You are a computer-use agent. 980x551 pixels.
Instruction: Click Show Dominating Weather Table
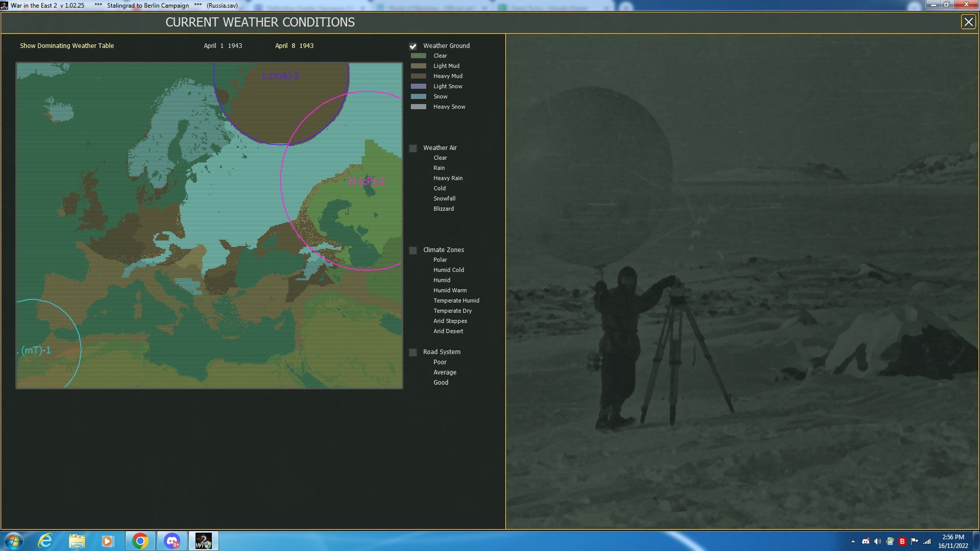tap(67, 46)
